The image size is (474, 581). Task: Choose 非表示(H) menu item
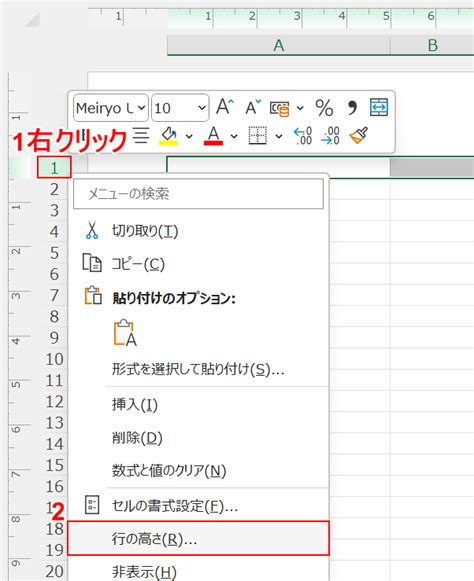[x=198, y=571]
